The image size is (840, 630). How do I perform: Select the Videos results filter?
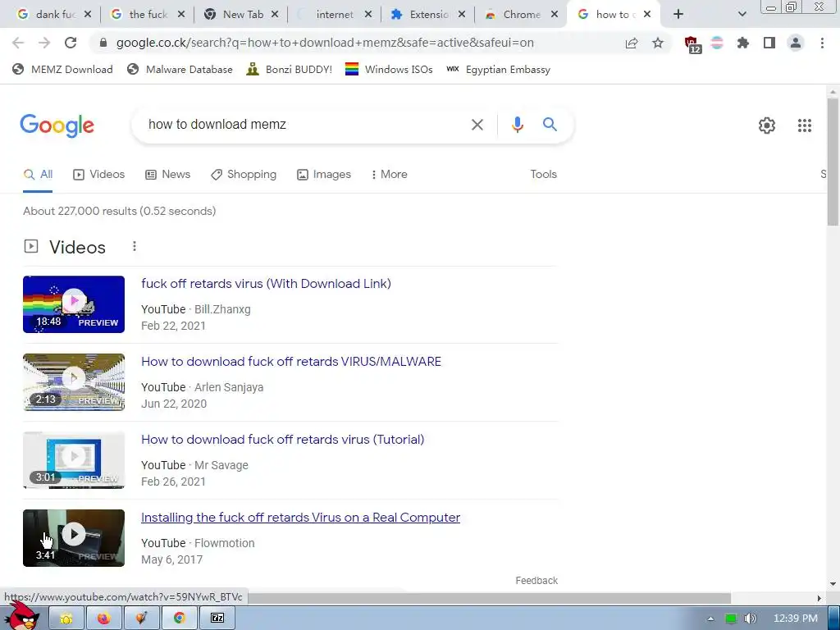coord(98,175)
